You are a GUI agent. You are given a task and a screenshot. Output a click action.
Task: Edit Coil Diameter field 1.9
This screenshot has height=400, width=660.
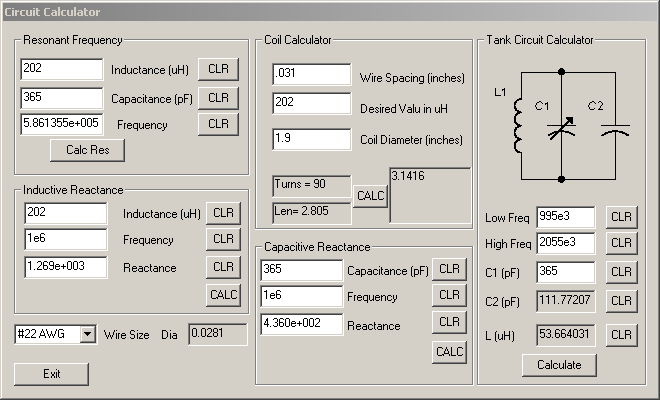tap(311, 139)
